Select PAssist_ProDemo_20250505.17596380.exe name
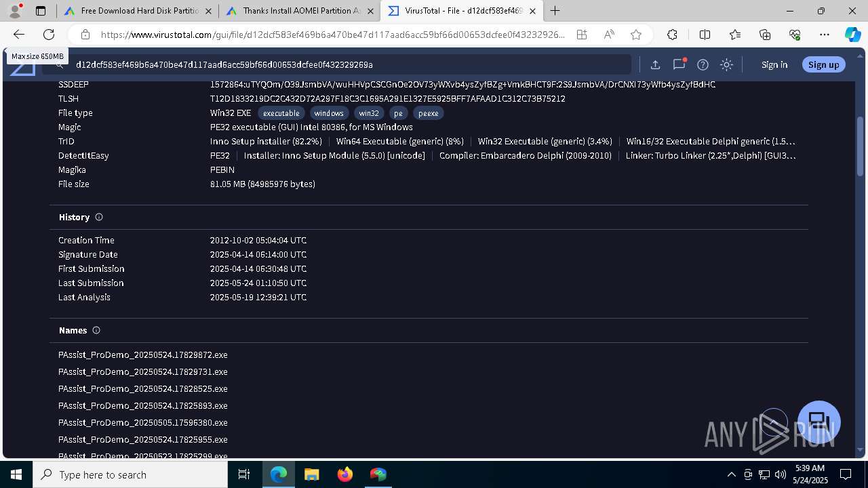 pyautogui.click(x=143, y=422)
